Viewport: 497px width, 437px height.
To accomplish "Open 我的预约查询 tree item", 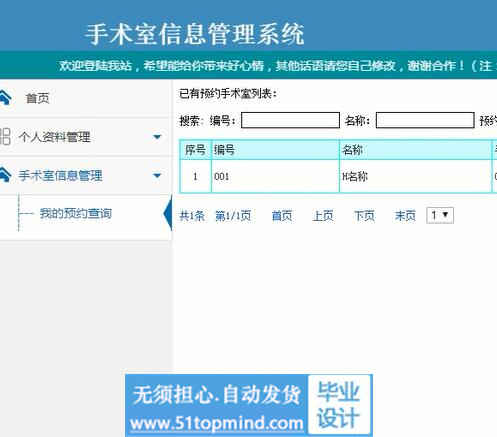I will pyautogui.click(x=76, y=213).
